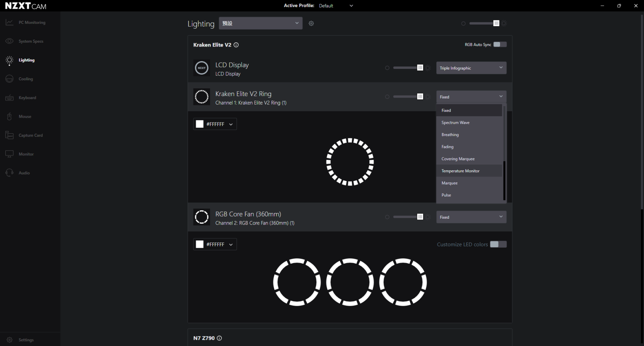Screen dimensions: 644x346
Task: Open PC Monitoring from sidebar
Action: [x=31, y=23]
